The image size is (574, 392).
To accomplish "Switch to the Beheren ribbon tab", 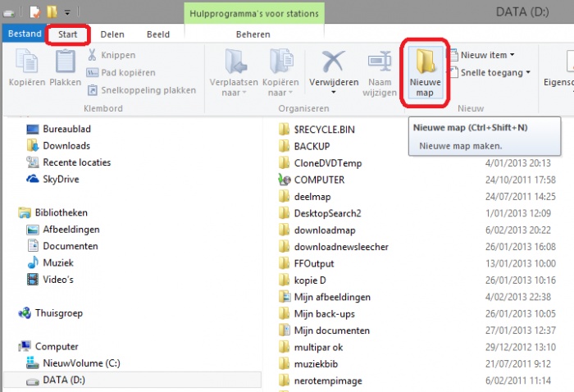I will coord(253,34).
